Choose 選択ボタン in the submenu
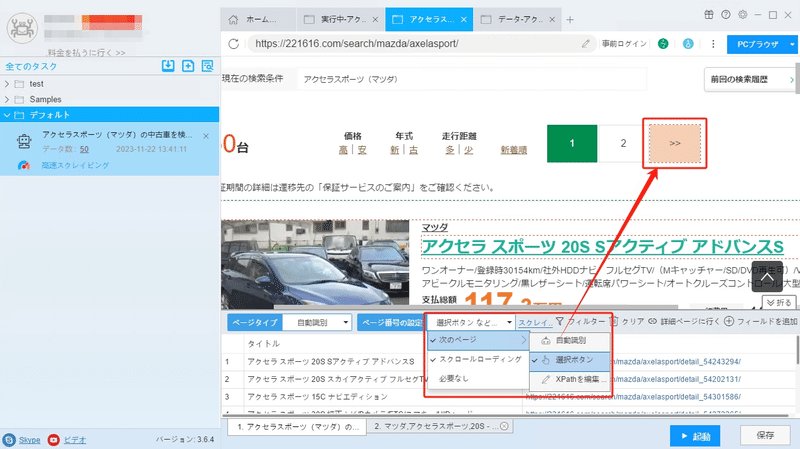This screenshot has width=800, height=449. coord(570,360)
